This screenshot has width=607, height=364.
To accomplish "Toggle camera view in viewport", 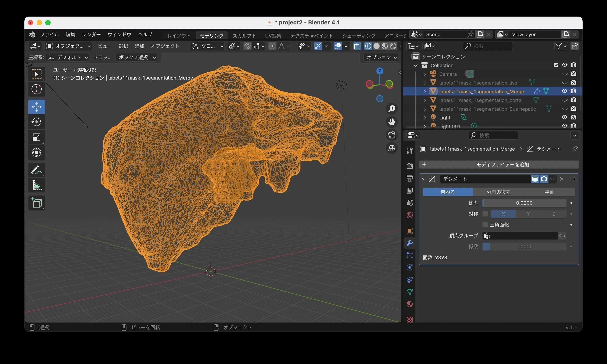I will pyautogui.click(x=392, y=135).
